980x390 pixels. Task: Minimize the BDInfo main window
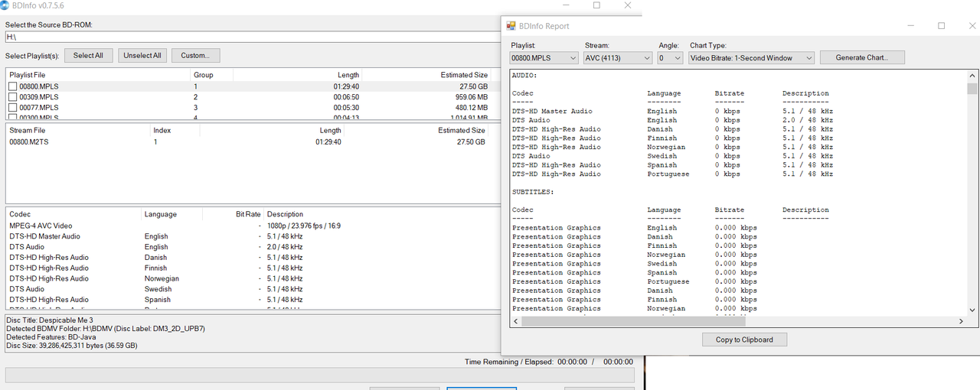click(566, 5)
